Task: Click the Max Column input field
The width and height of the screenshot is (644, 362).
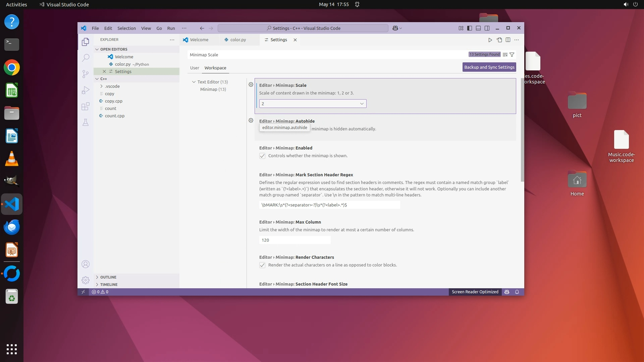Action: 294,240
